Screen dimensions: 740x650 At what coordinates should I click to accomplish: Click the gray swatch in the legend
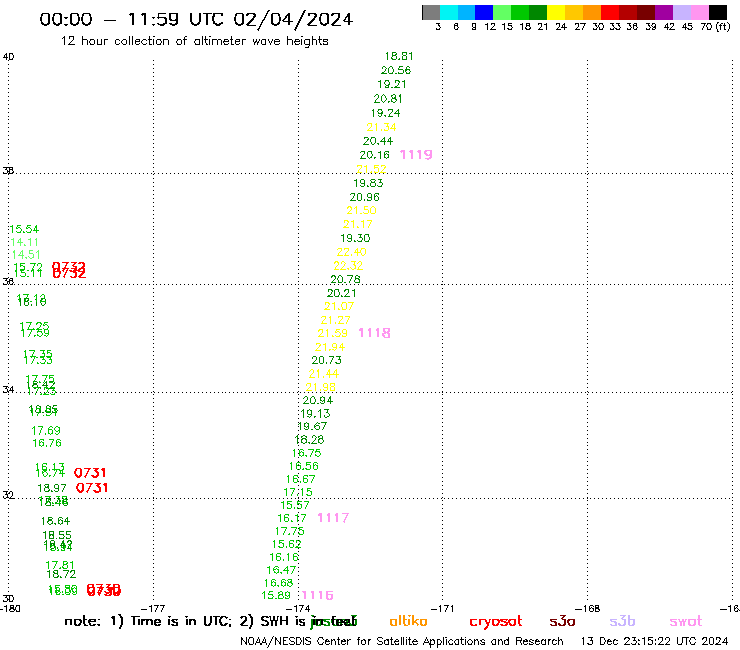click(x=431, y=12)
